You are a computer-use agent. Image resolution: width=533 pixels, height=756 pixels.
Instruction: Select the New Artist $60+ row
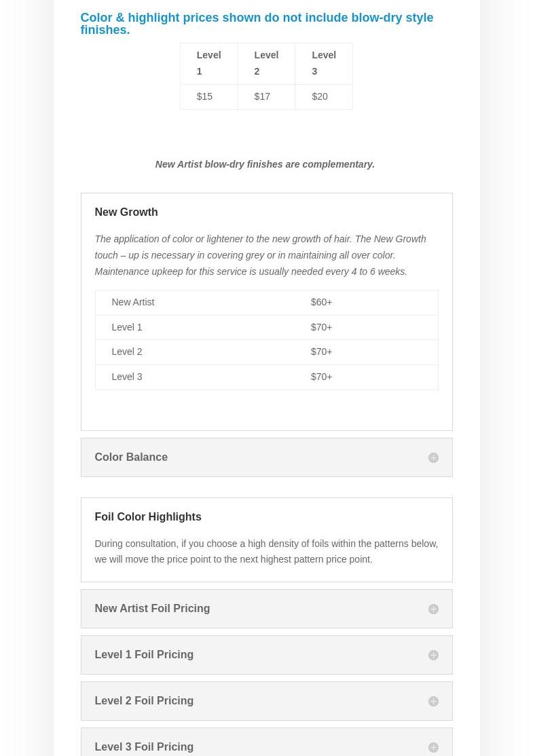click(266, 303)
